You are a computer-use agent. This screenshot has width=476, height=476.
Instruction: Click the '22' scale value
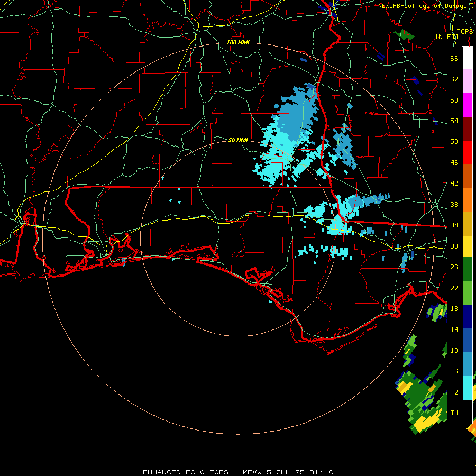[454, 288]
